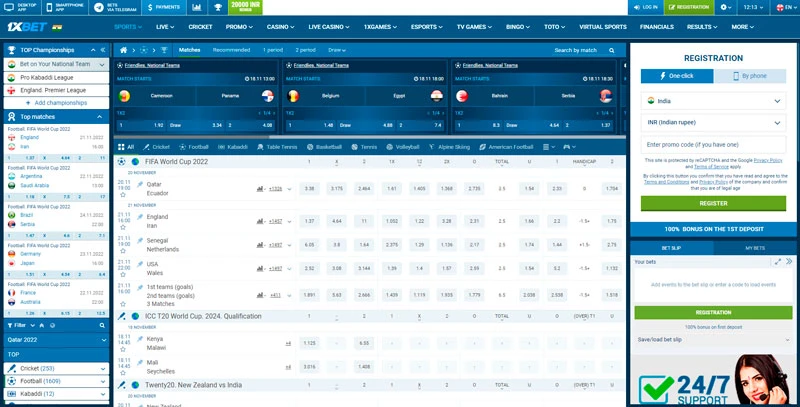Click the trophy icon in breadcrumb
Image resolution: width=800 pixels, height=407 pixels.
point(164,50)
